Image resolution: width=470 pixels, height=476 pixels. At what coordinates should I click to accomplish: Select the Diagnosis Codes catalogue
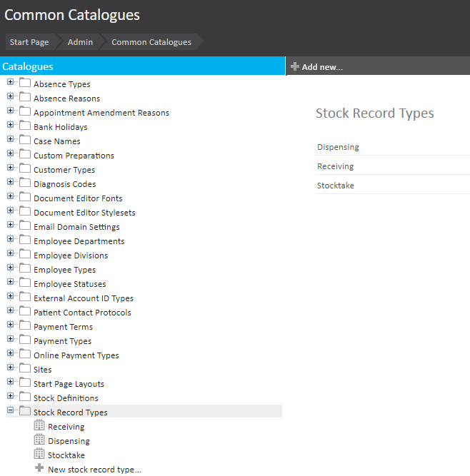pyautogui.click(x=64, y=184)
